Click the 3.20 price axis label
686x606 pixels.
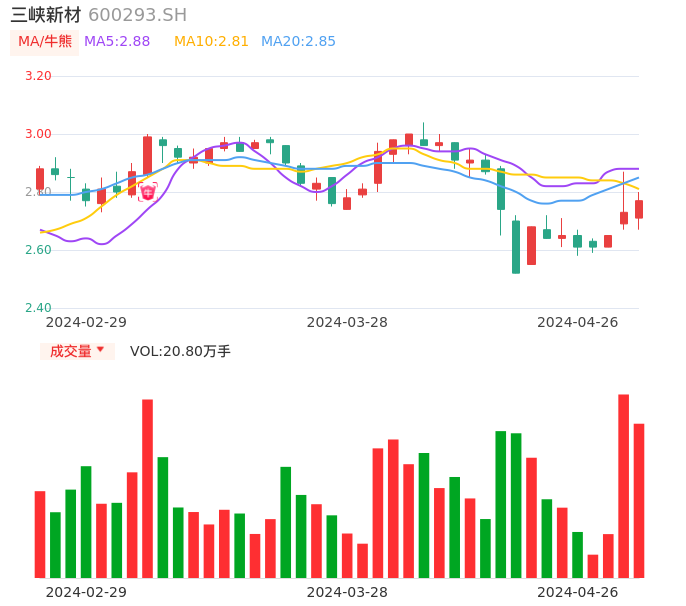pyautogui.click(x=38, y=76)
